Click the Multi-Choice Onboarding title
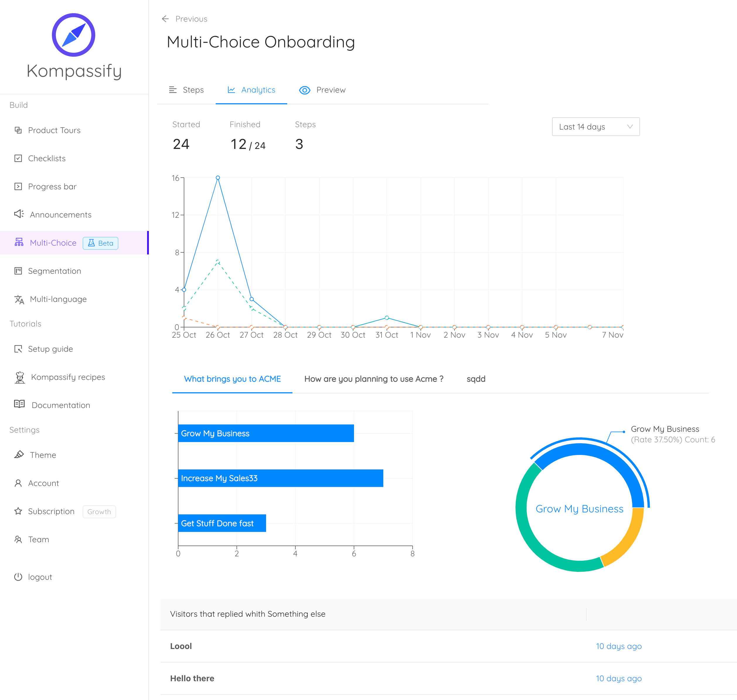The height and width of the screenshot is (700, 737). pyautogui.click(x=261, y=42)
